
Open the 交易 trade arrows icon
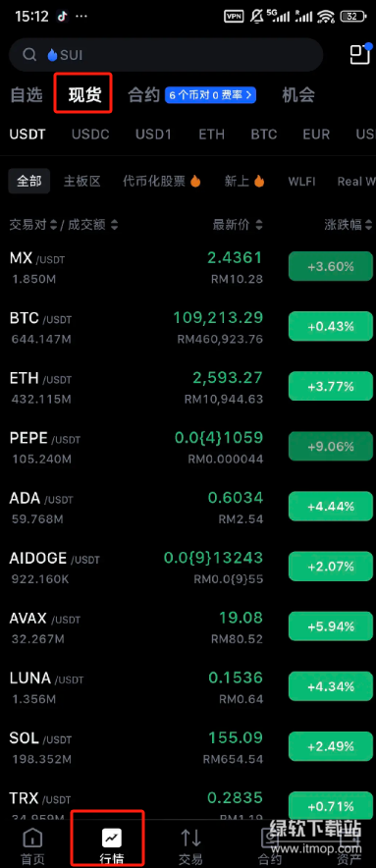click(x=191, y=838)
